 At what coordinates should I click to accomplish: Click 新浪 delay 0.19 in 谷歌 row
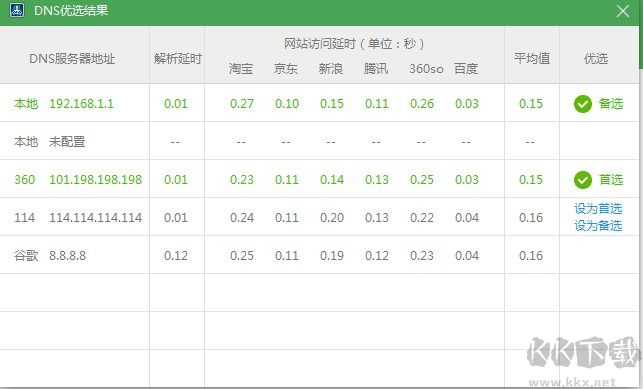pyautogui.click(x=332, y=256)
